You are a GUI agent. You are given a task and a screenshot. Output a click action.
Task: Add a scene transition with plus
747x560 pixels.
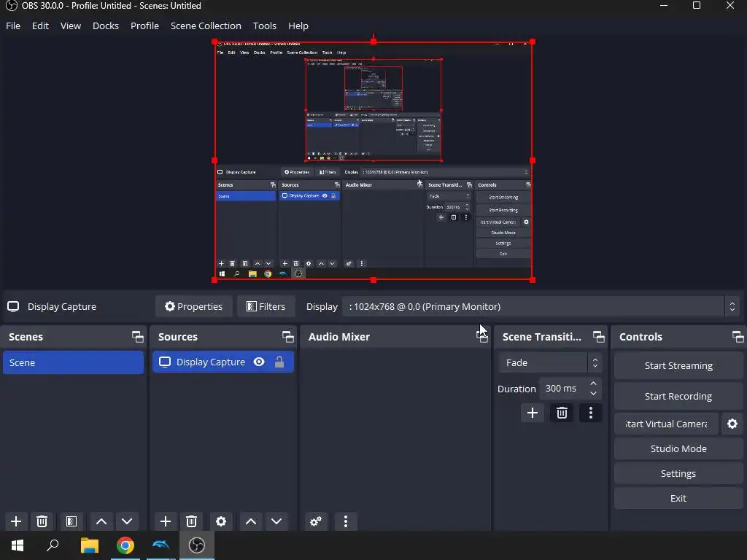click(x=532, y=413)
